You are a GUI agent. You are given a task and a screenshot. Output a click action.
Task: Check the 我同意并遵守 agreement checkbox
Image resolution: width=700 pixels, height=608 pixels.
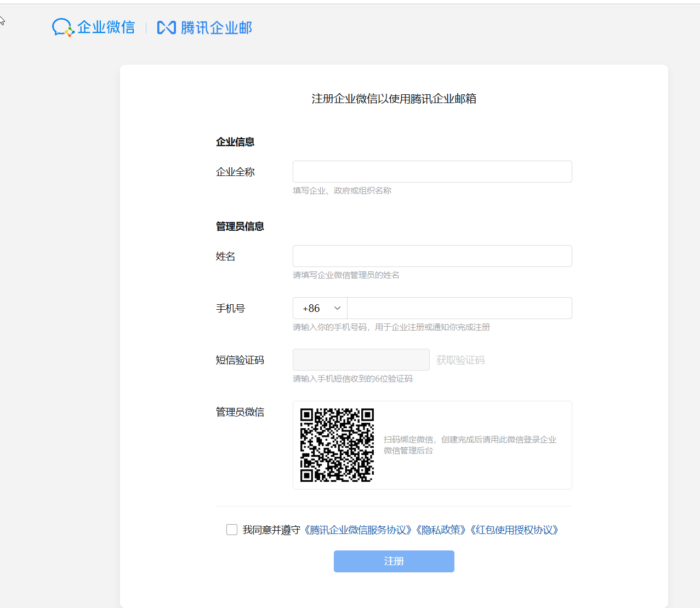[x=232, y=530]
